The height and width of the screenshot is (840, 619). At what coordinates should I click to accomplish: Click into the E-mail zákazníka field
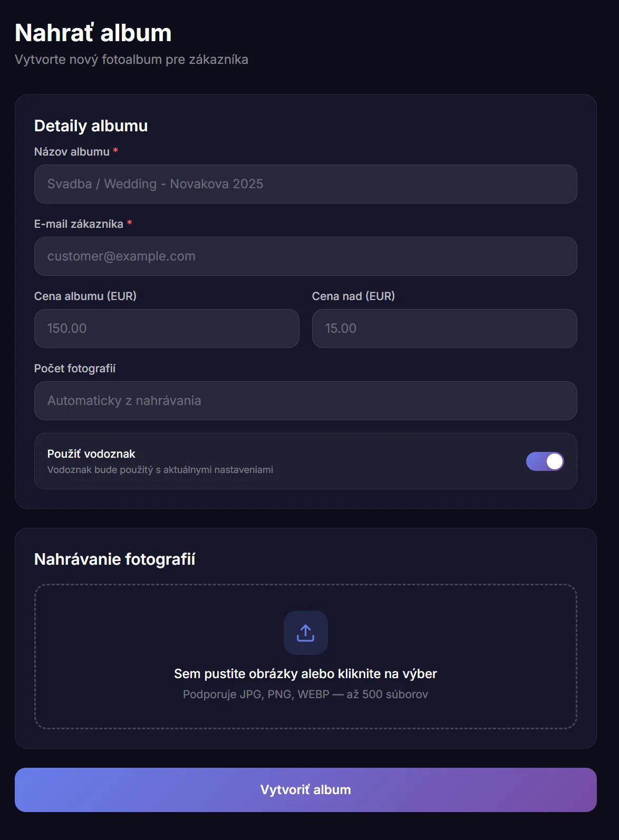point(305,256)
